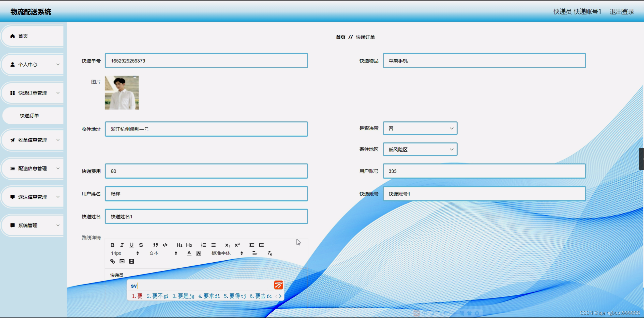The image size is (644, 318).
Task: Insert a link using the link icon
Action: pos(112,261)
